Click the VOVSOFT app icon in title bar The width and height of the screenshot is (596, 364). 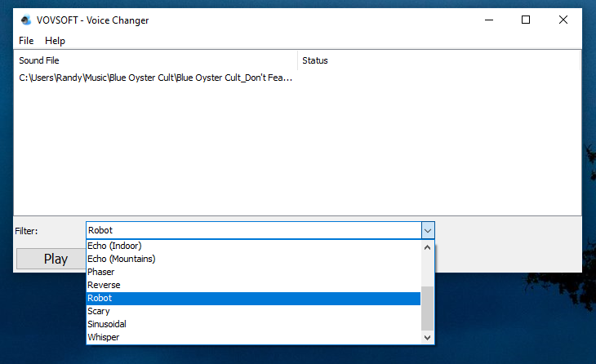click(x=26, y=20)
